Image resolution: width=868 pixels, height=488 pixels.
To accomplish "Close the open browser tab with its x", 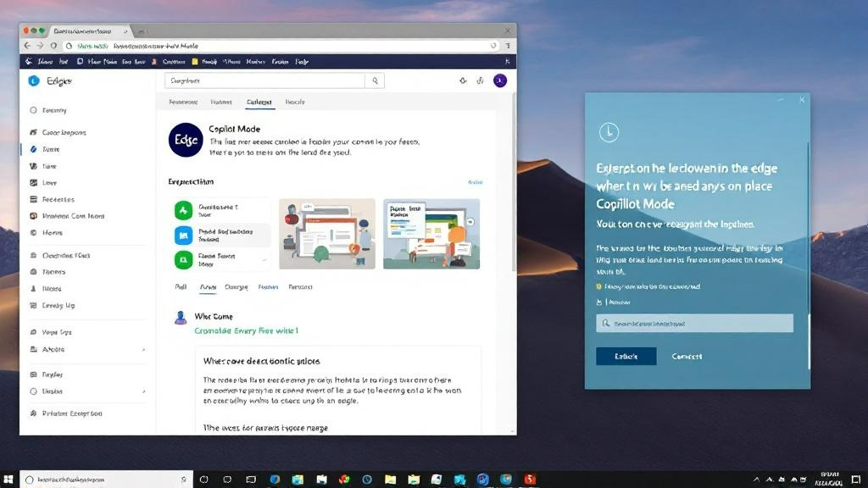I will [x=125, y=31].
